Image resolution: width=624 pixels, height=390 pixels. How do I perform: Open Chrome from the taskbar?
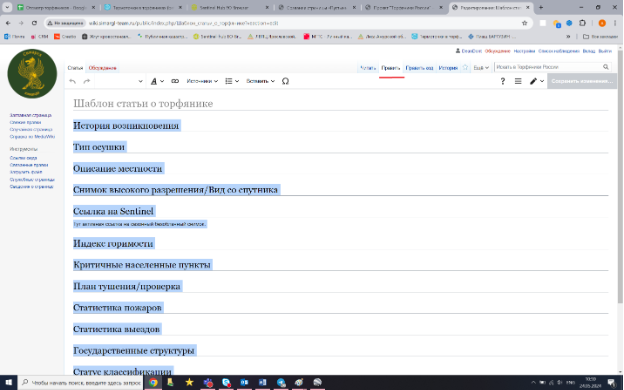click(x=153, y=382)
